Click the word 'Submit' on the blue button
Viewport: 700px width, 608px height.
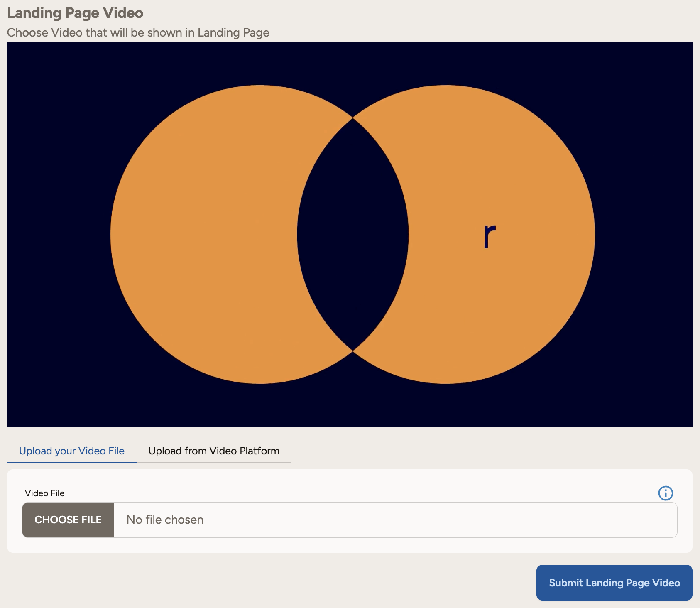[566, 583]
